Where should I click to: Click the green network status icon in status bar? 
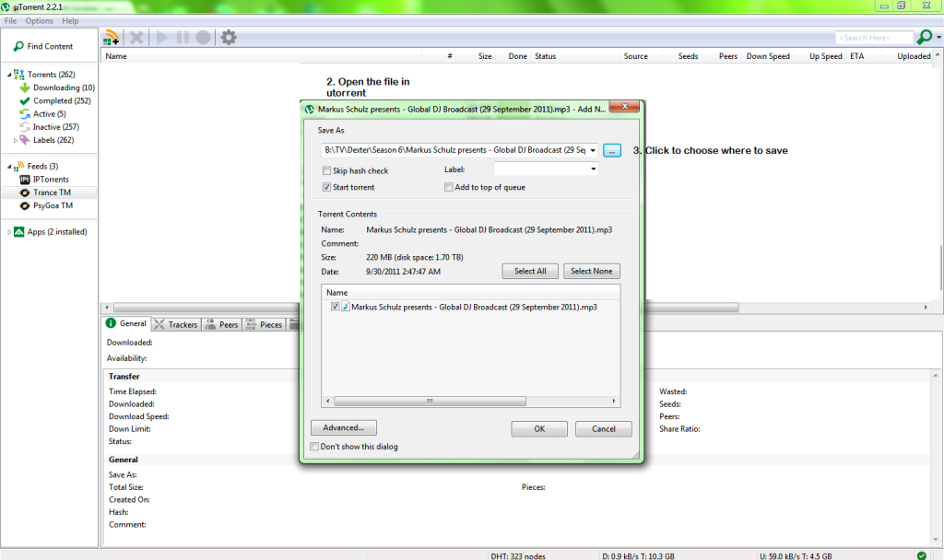[x=921, y=555]
